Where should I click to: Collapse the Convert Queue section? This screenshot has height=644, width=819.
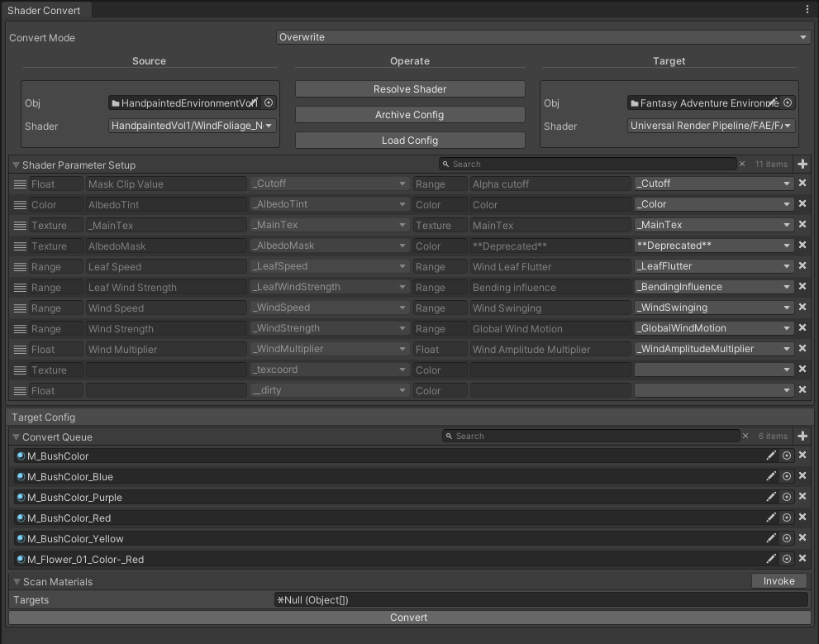tap(15, 436)
